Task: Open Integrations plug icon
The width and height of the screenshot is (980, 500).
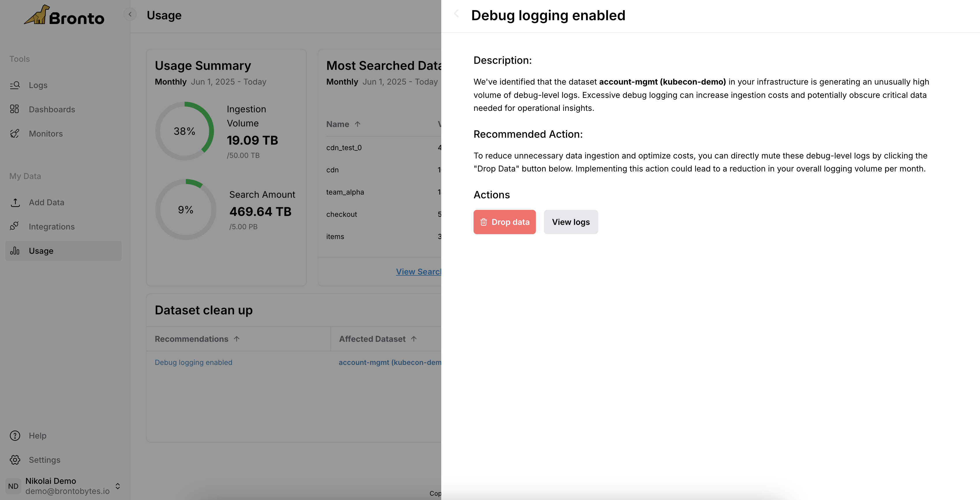Action: click(14, 226)
